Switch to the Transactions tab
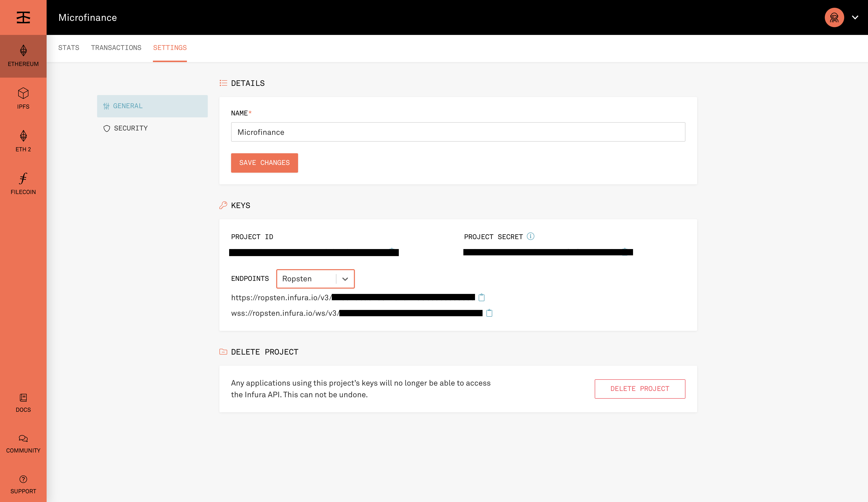Screen dimensions: 868x502 116,48
